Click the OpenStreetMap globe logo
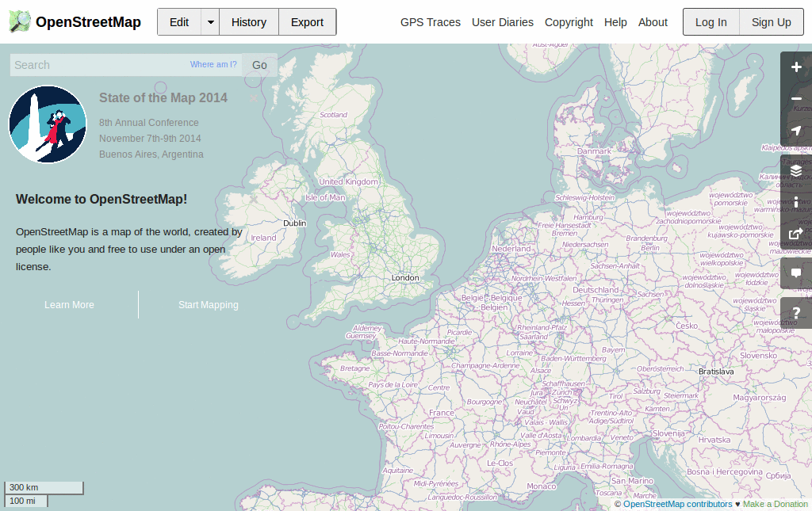 pos(17,21)
